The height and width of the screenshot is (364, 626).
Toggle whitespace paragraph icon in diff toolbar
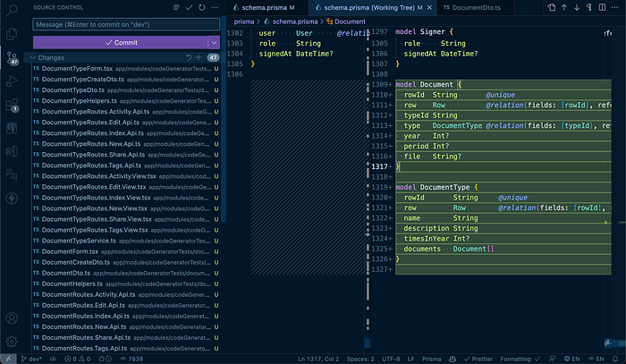(x=589, y=7)
